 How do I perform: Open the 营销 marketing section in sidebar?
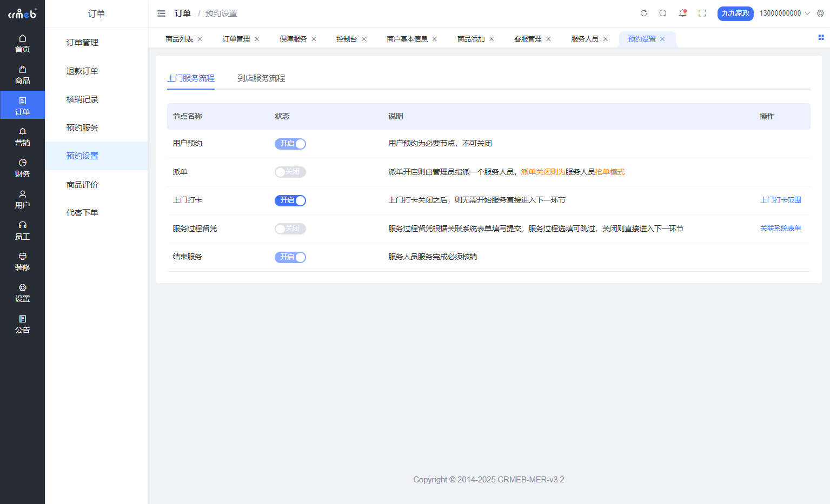(x=22, y=137)
